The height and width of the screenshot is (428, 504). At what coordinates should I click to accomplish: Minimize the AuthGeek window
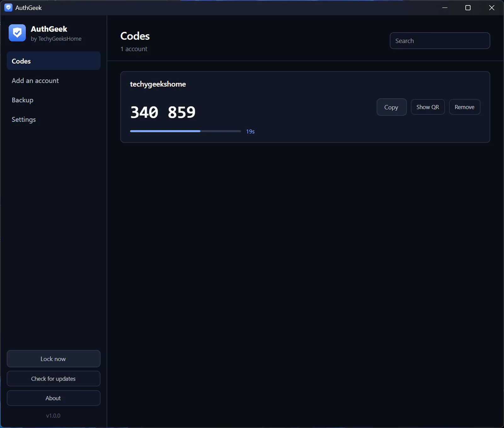pyautogui.click(x=445, y=8)
